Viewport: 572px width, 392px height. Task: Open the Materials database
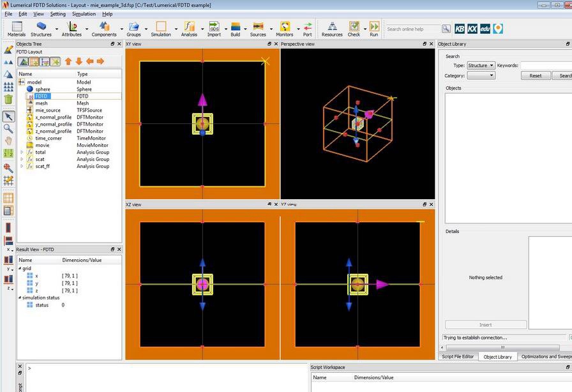[17, 29]
